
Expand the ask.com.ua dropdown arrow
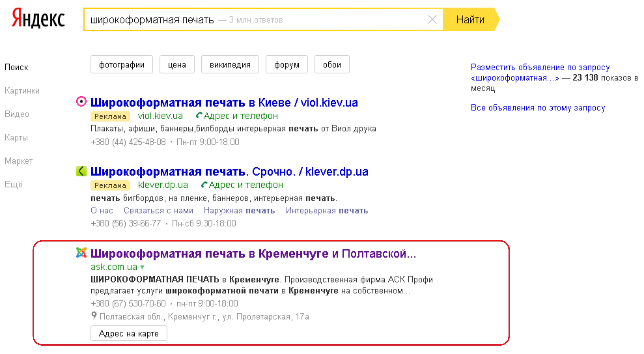click(143, 267)
